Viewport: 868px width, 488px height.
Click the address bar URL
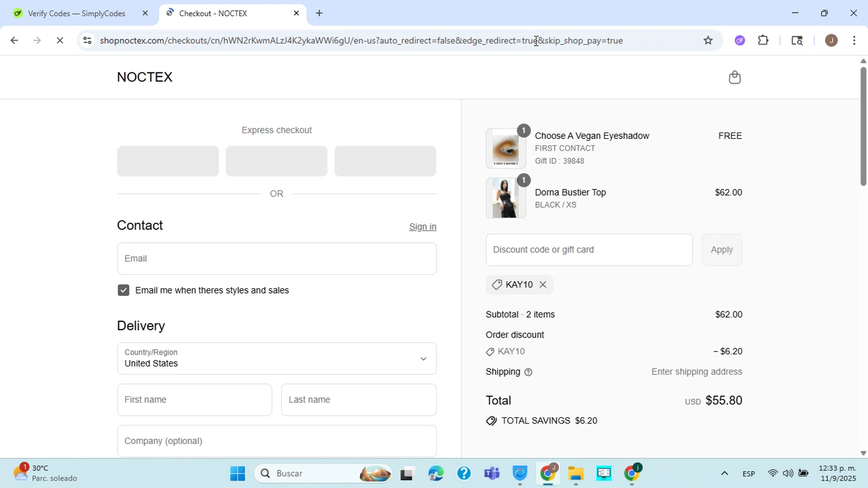click(x=361, y=41)
